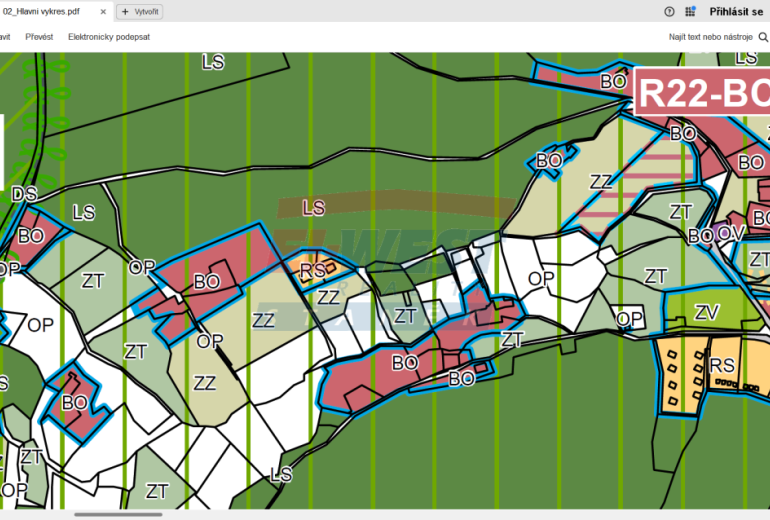The height and width of the screenshot is (520, 770).
Task: Click the magnifier search icon
Action: point(763,37)
